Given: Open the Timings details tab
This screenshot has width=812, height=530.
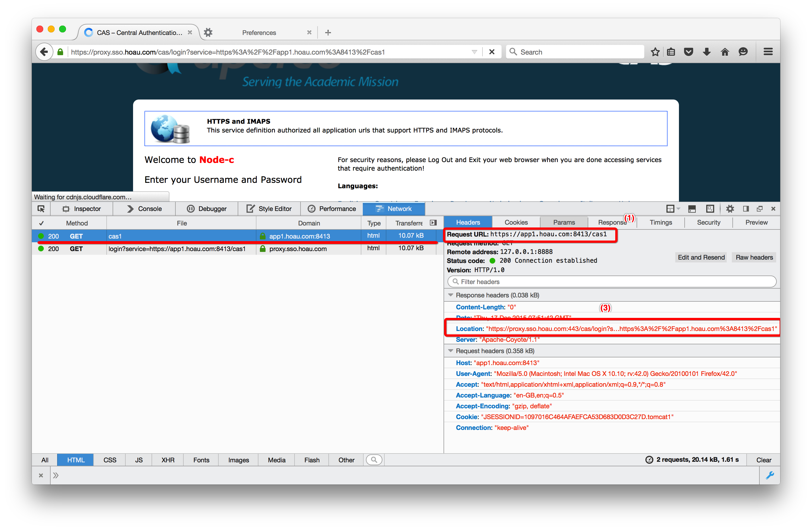Looking at the screenshot, I should [660, 222].
